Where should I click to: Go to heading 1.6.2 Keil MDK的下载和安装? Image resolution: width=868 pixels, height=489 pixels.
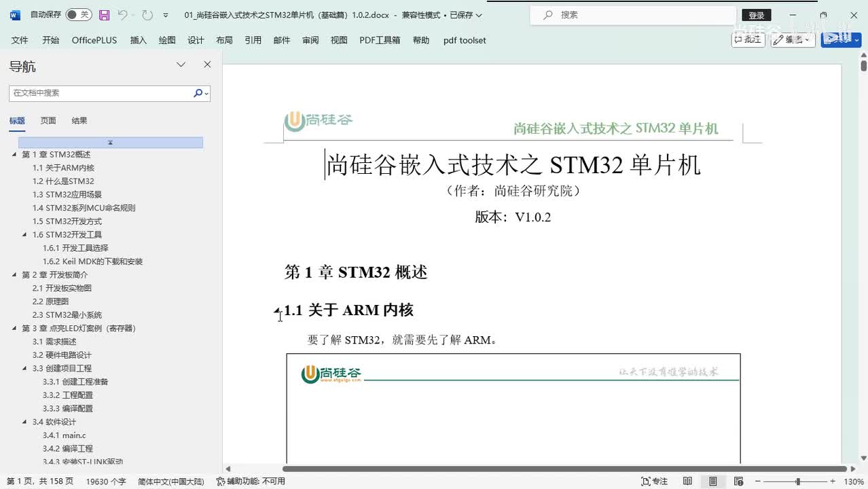[92, 261]
